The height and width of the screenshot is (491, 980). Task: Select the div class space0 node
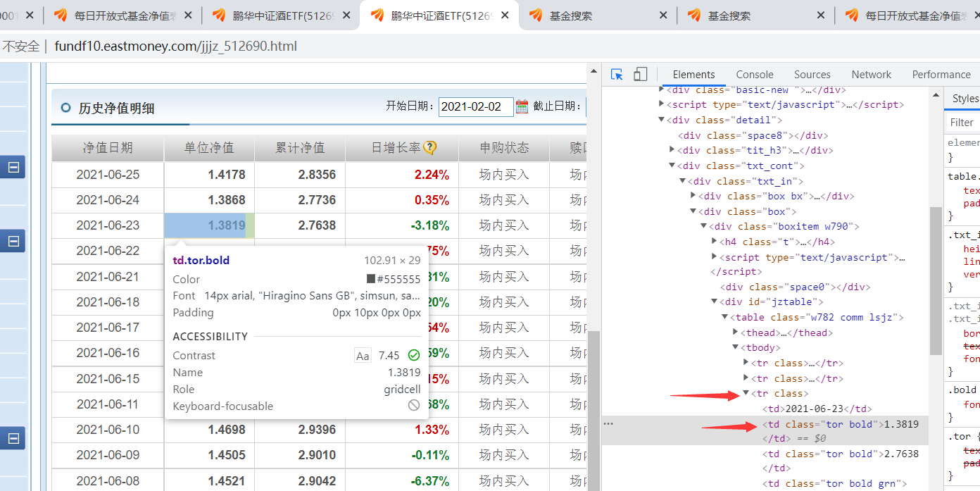[x=796, y=287]
